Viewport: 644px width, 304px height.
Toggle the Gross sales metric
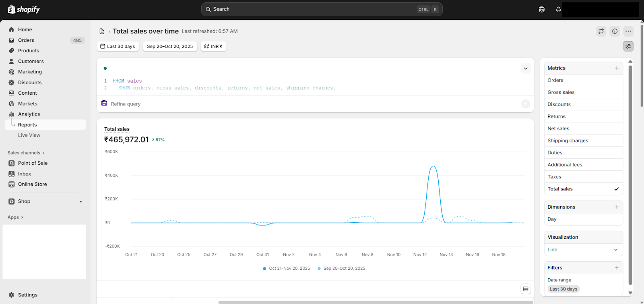584,92
